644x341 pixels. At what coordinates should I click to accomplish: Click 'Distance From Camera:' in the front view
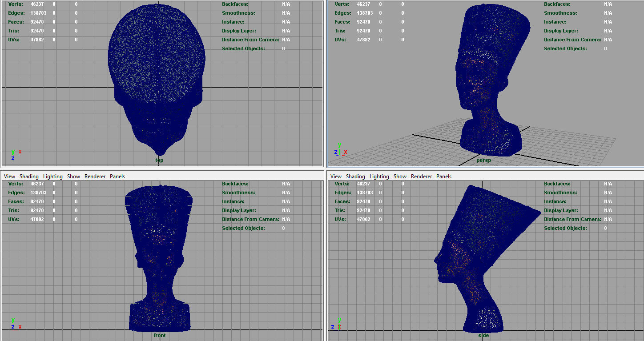(250, 219)
